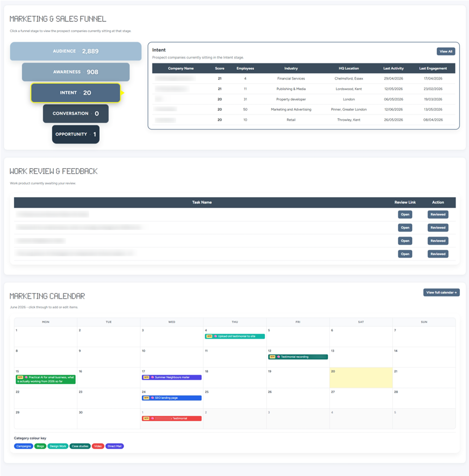The width and height of the screenshot is (469, 476).
Task: Click the Marketing and Advertising industry cell
Action: 291,109
